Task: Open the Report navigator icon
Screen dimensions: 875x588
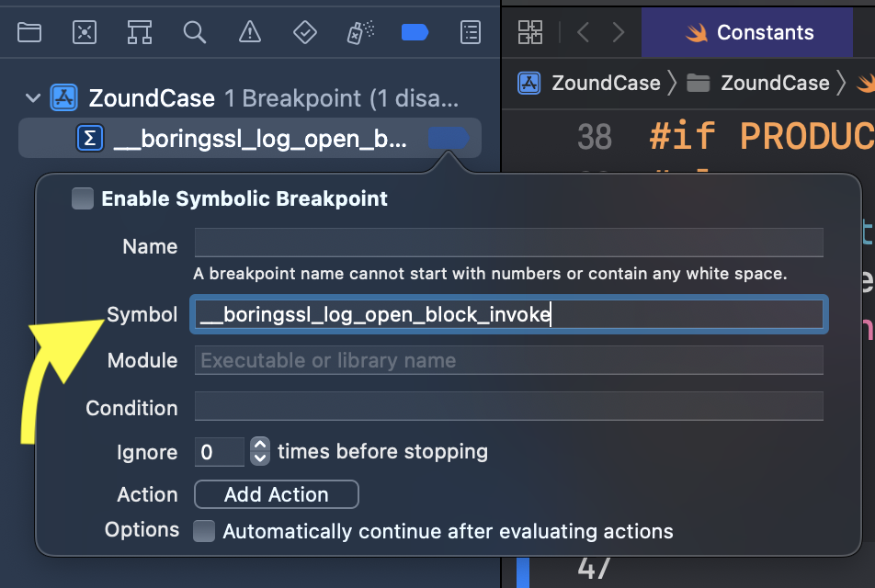Action: (470, 33)
